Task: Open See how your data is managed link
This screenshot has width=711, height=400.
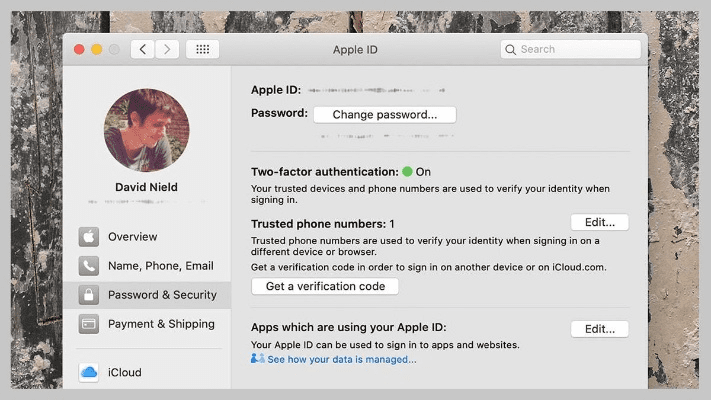Action: pos(341,359)
